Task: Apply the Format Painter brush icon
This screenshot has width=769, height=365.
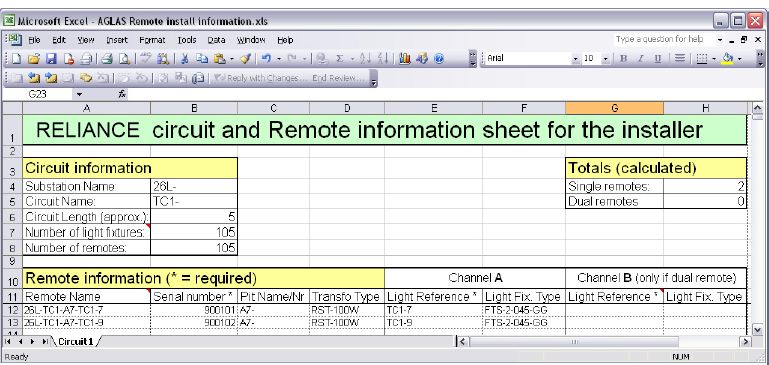Action: [x=246, y=59]
